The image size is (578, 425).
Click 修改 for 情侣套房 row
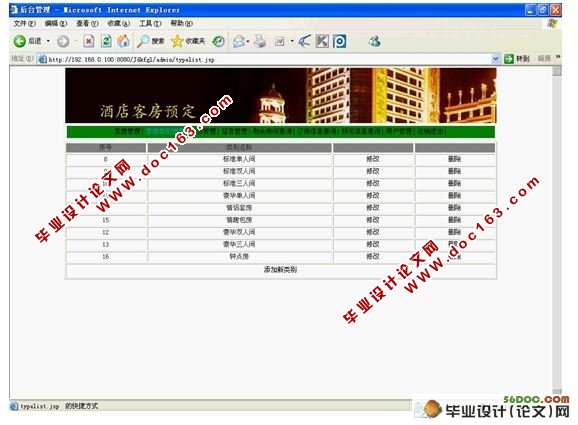point(373,208)
